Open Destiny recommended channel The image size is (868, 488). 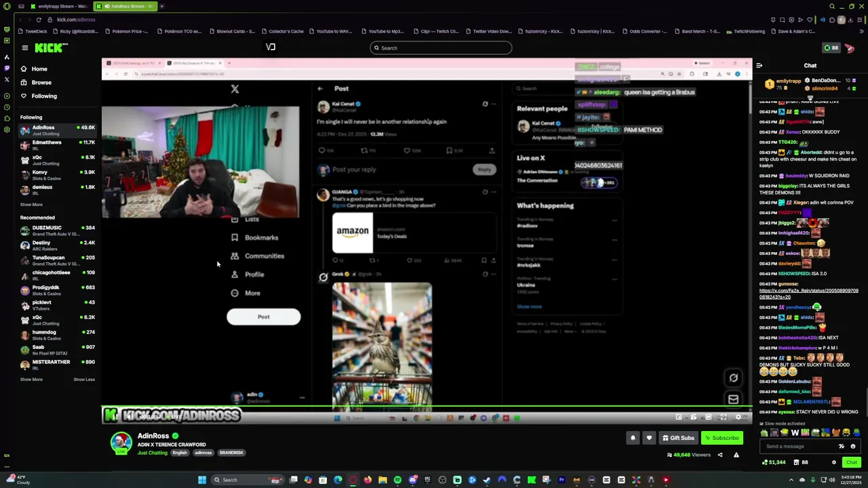pos(58,245)
